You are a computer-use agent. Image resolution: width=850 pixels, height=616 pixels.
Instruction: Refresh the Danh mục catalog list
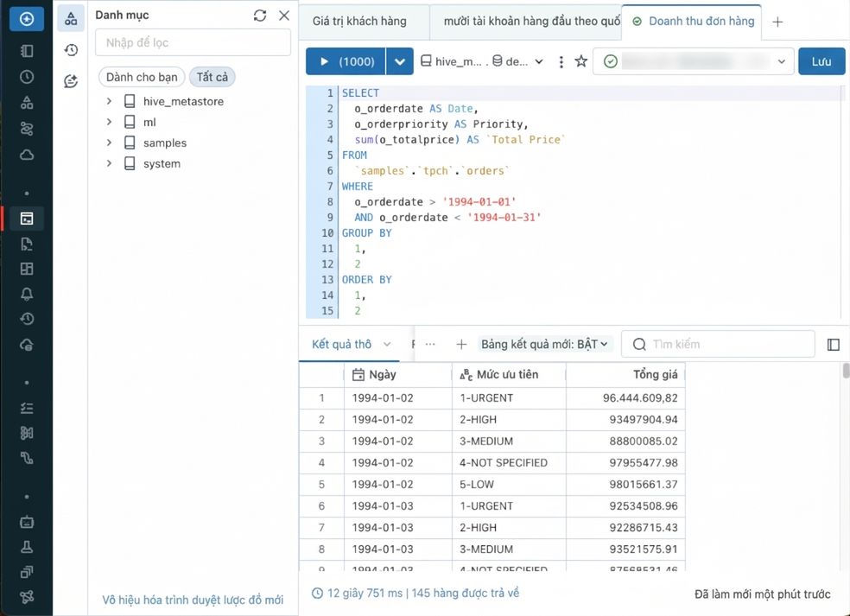point(260,16)
